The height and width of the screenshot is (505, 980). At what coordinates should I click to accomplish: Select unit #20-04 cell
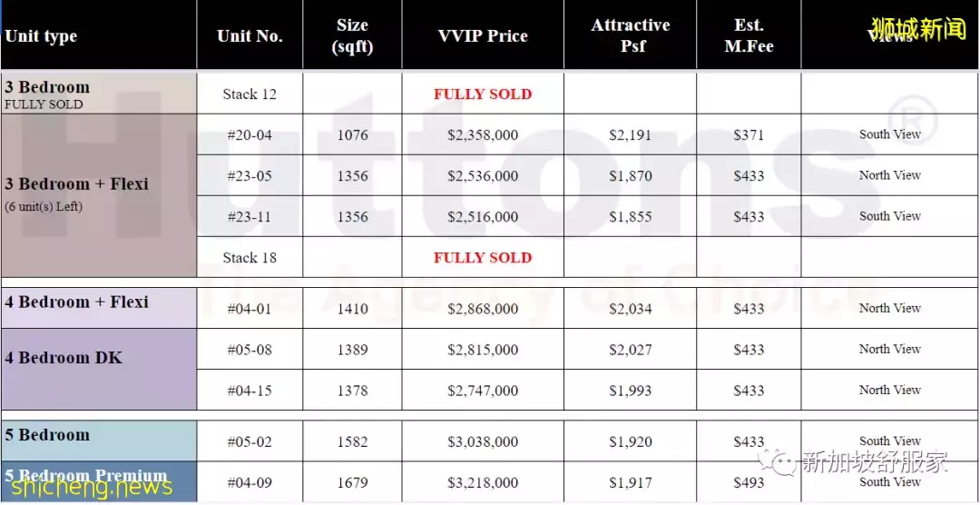pos(250,135)
